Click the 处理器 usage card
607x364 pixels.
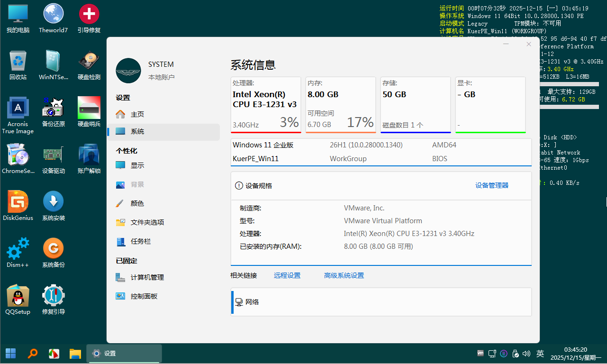click(x=266, y=105)
